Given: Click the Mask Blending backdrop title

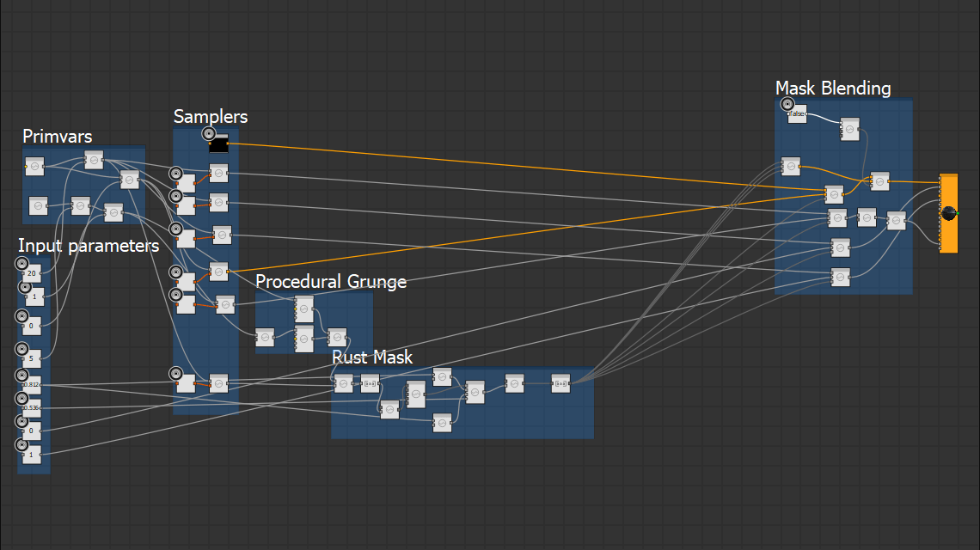Looking at the screenshot, I should 832,89.
